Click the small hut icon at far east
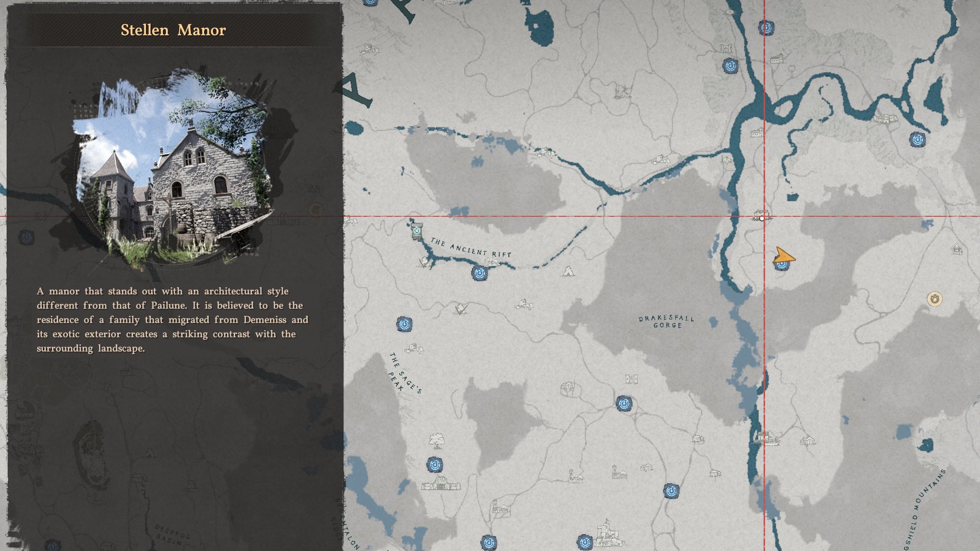Viewport: 980px width, 551px height. coord(957,249)
